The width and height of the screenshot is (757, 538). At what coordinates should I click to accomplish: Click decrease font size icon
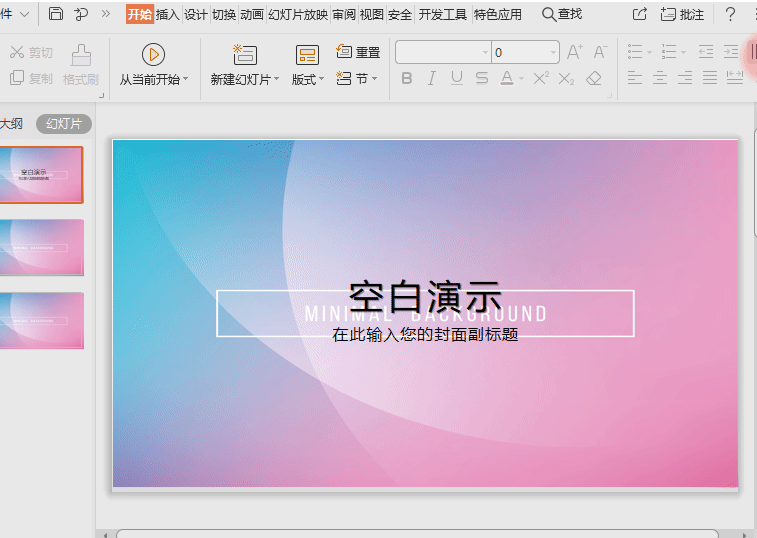pyautogui.click(x=600, y=52)
